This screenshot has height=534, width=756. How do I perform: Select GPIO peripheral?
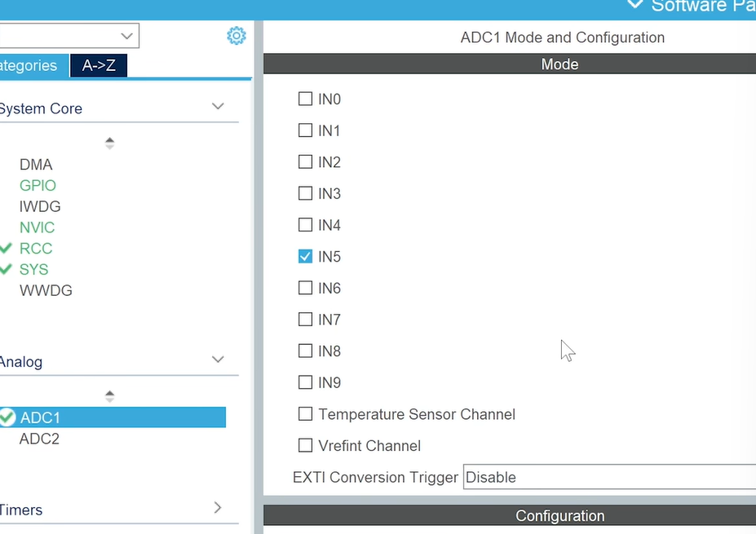[x=38, y=186]
